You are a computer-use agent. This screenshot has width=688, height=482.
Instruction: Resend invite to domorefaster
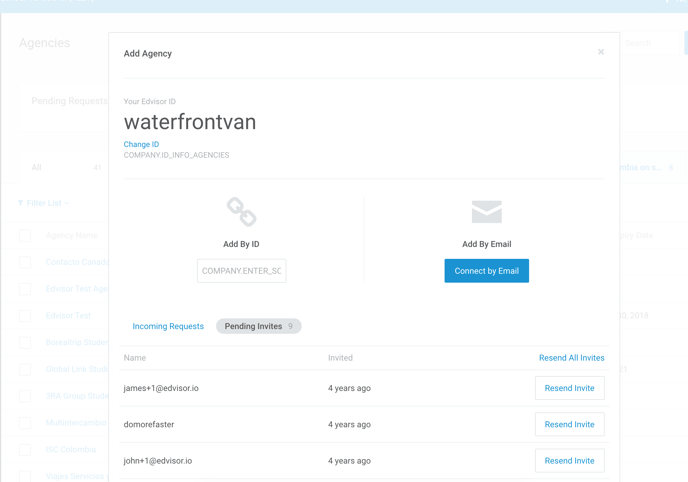coord(570,425)
